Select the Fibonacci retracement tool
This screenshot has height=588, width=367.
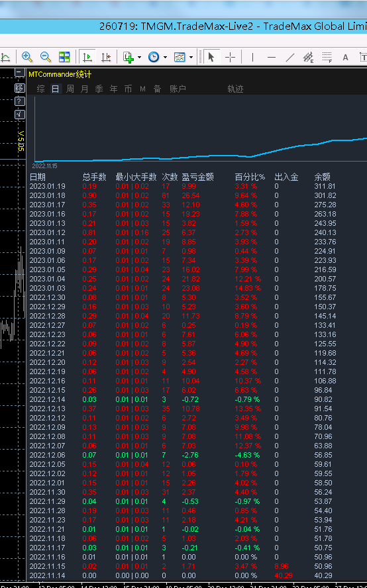(327, 57)
